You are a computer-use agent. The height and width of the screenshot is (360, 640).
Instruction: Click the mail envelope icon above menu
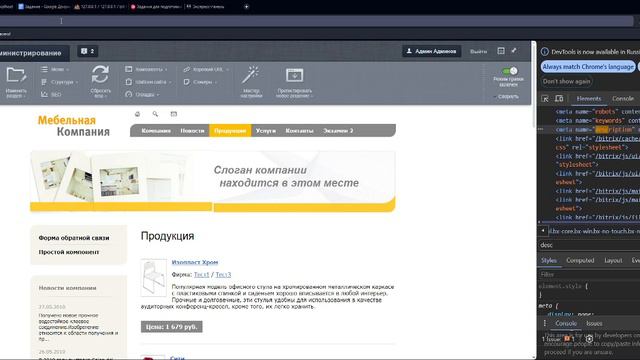click(173, 114)
